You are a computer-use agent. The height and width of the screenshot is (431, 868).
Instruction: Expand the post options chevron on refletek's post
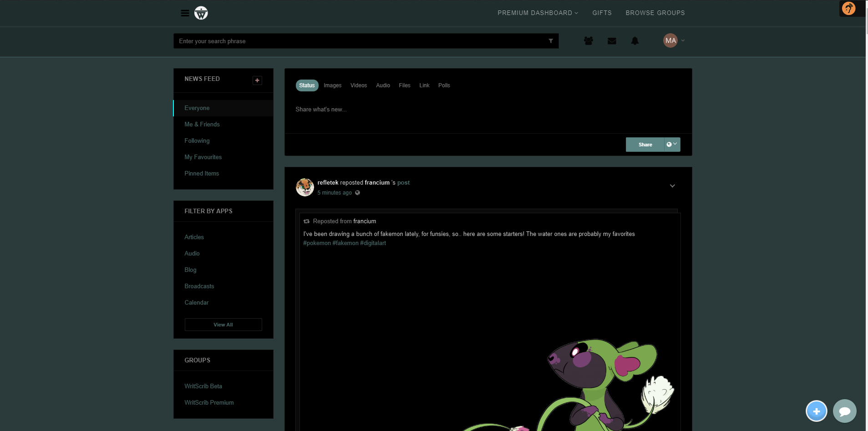[672, 186]
